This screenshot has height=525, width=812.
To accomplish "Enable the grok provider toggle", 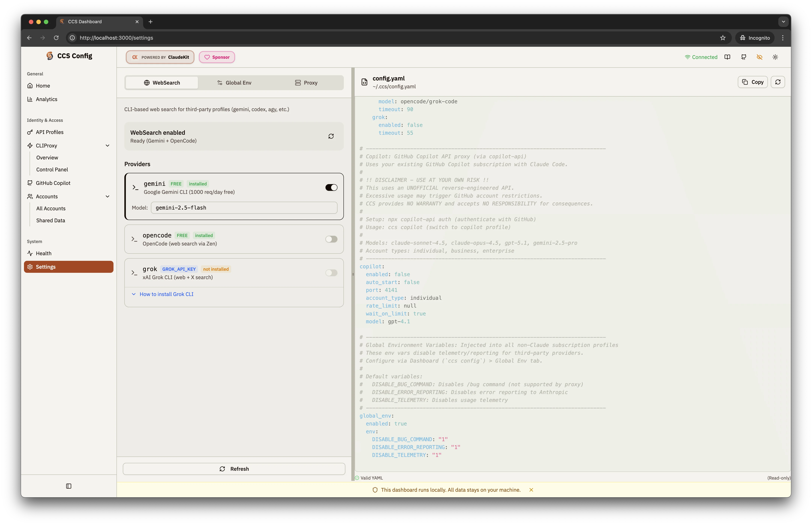I will click(x=331, y=273).
